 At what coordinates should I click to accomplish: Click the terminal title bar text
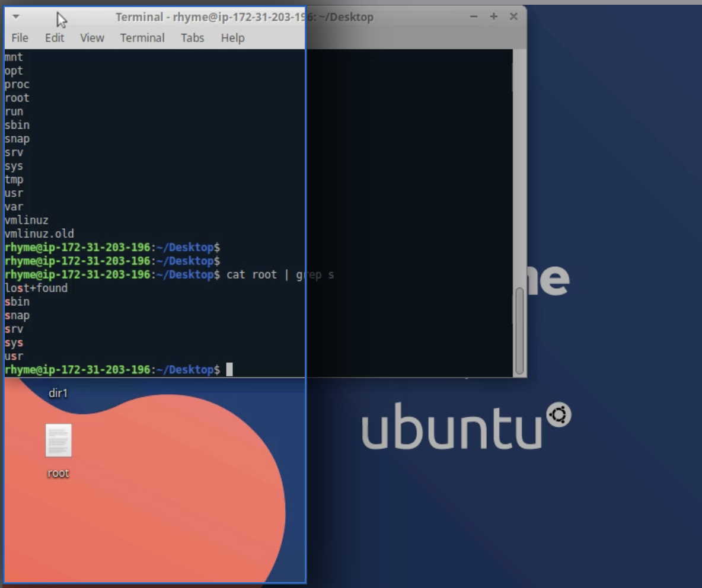(x=244, y=17)
